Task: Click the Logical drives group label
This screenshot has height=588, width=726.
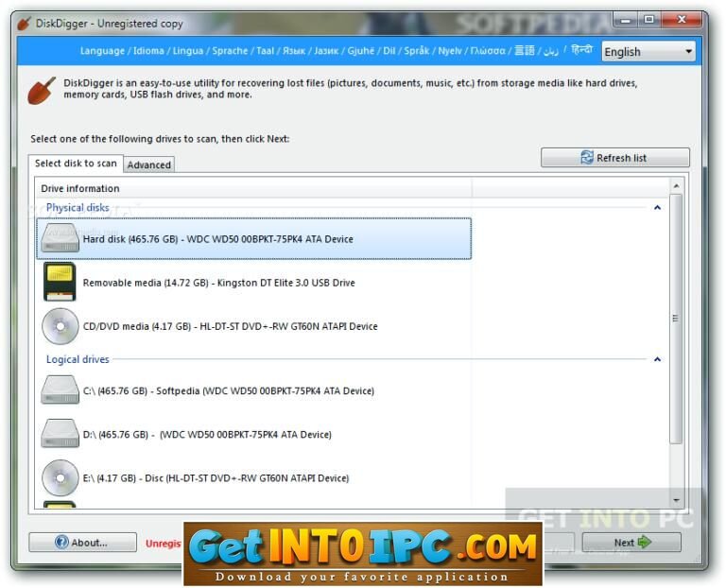Action: [x=78, y=359]
